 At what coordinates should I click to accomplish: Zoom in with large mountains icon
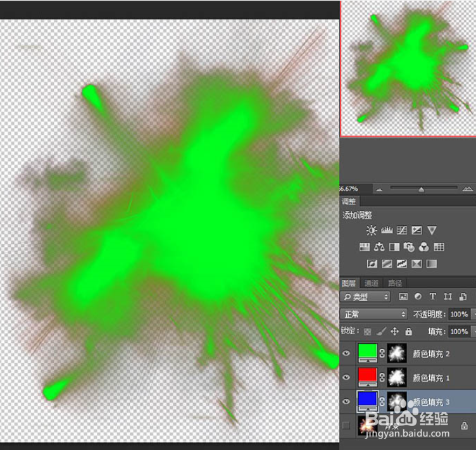coord(468,189)
